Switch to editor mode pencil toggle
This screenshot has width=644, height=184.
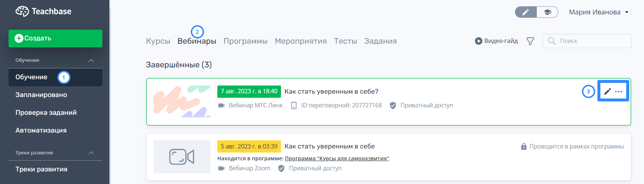coord(526,12)
